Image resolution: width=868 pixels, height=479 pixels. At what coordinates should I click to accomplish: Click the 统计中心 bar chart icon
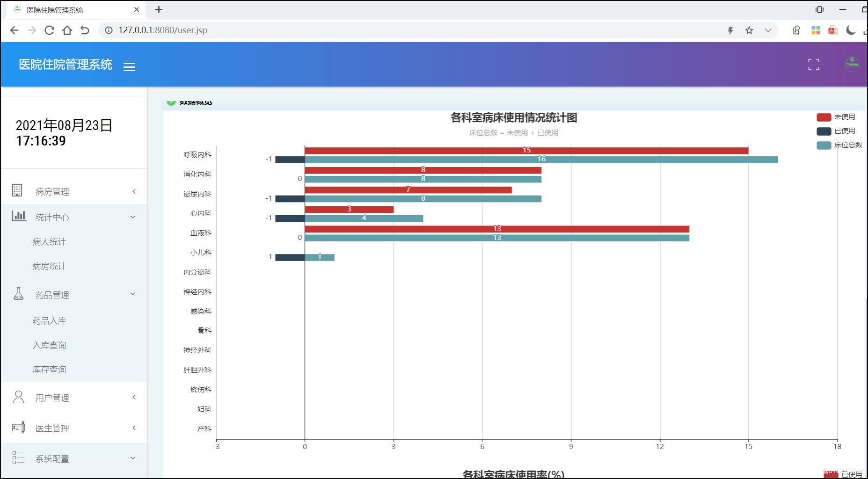18,216
